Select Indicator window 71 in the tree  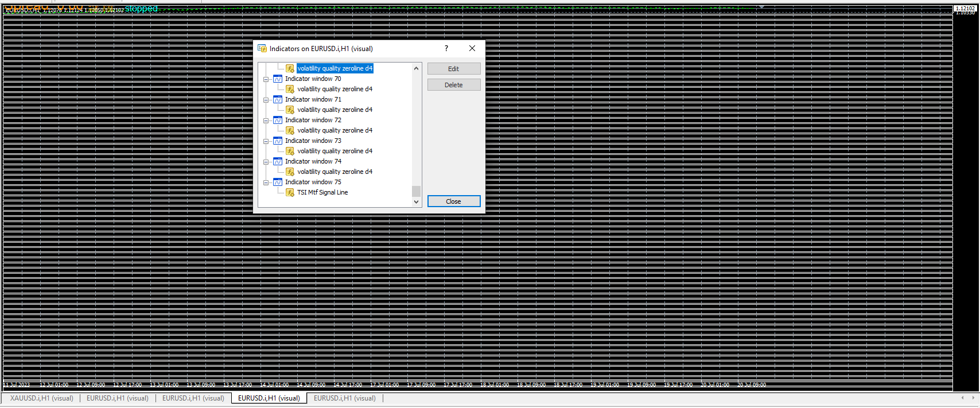tap(313, 100)
